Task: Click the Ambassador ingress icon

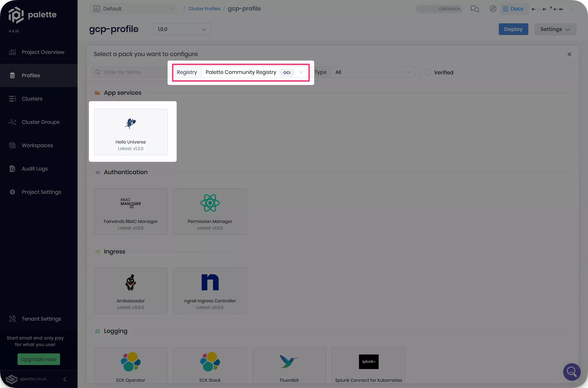Action: click(x=131, y=282)
